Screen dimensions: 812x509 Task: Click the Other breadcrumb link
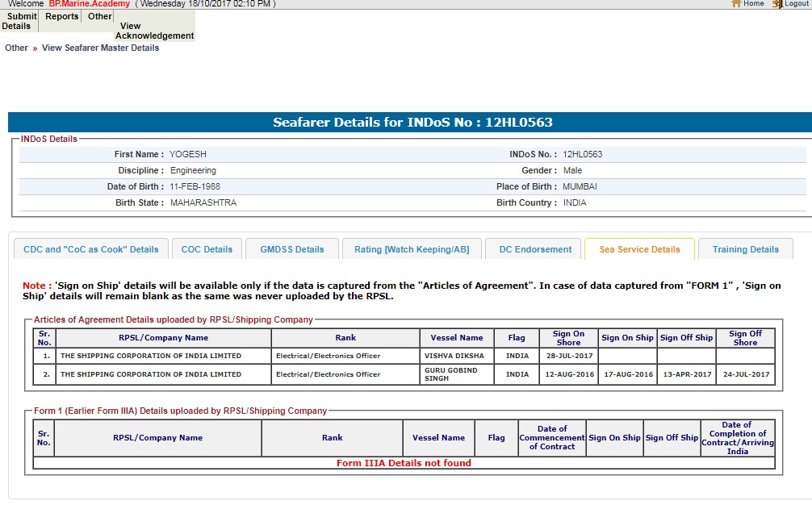(x=16, y=48)
